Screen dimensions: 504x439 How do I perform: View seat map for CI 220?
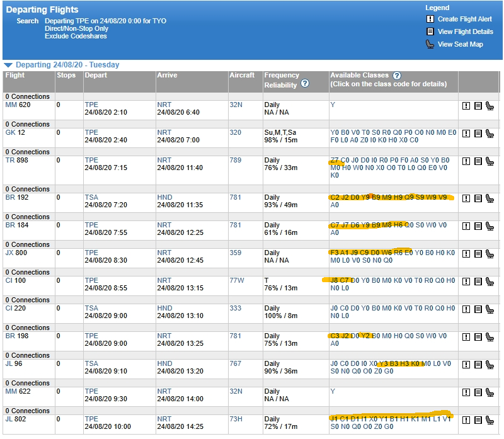490,309
